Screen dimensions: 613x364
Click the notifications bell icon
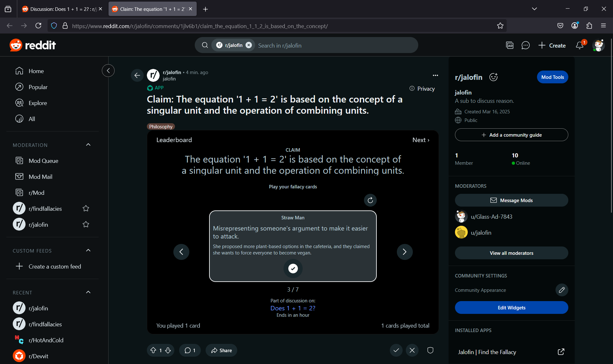[579, 45]
